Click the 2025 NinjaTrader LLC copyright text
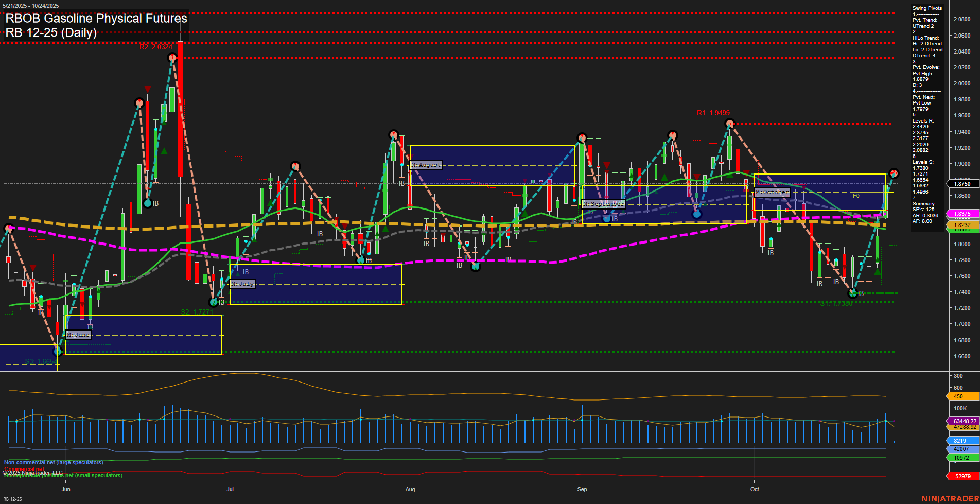Screen dimensions: 980x504 click(32, 472)
